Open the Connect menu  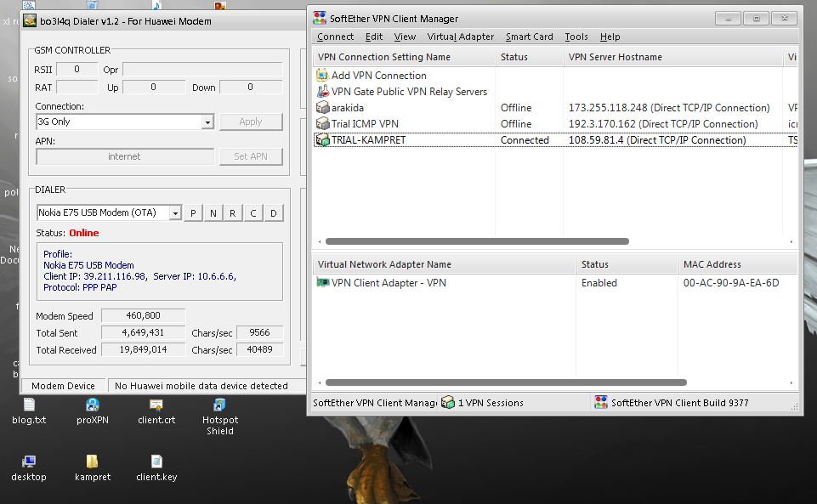pyautogui.click(x=335, y=37)
